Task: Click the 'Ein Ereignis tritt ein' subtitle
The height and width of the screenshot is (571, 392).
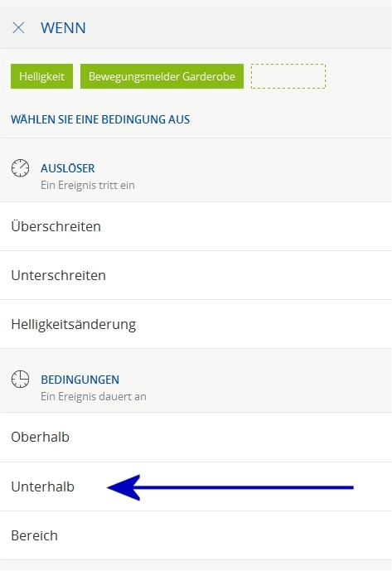Action: click(88, 186)
